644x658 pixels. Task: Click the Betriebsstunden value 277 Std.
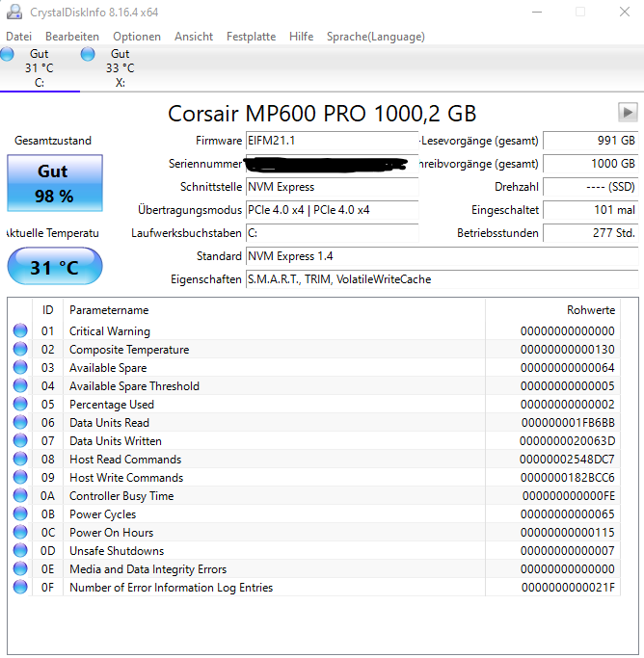tap(591, 233)
